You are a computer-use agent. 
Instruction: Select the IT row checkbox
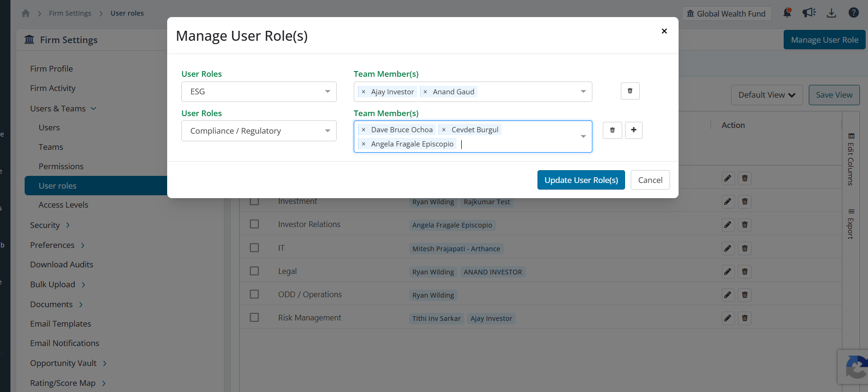click(x=254, y=247)
